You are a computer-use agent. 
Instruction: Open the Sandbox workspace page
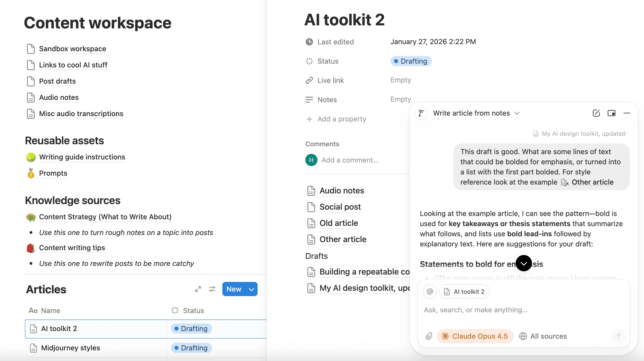tap(73, 49)
